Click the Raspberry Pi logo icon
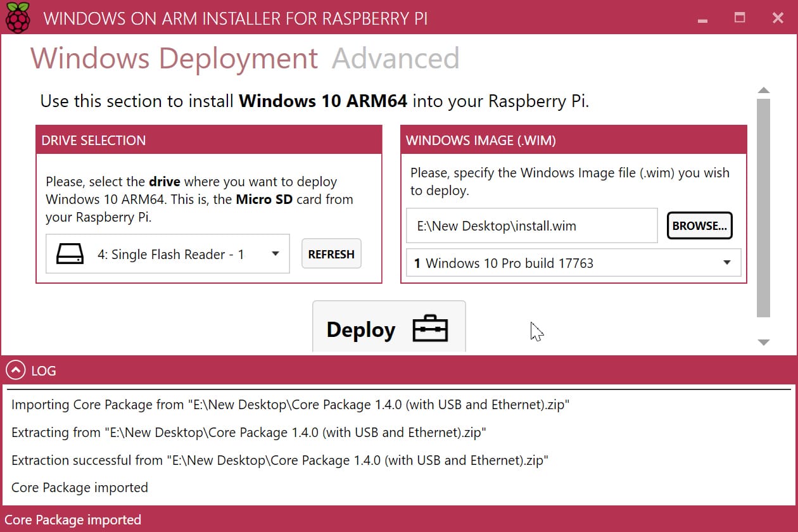 (x=18, y=17)
